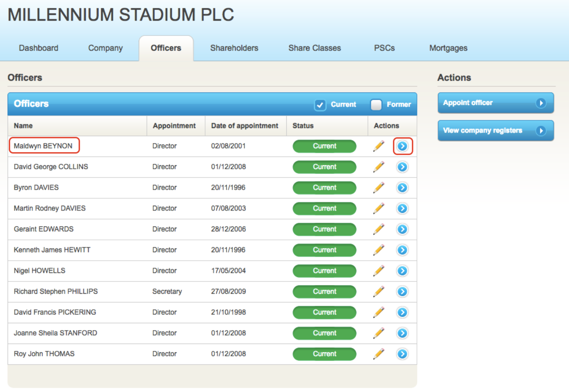Open details arrow for Byron DAVIES

(402, 187)
